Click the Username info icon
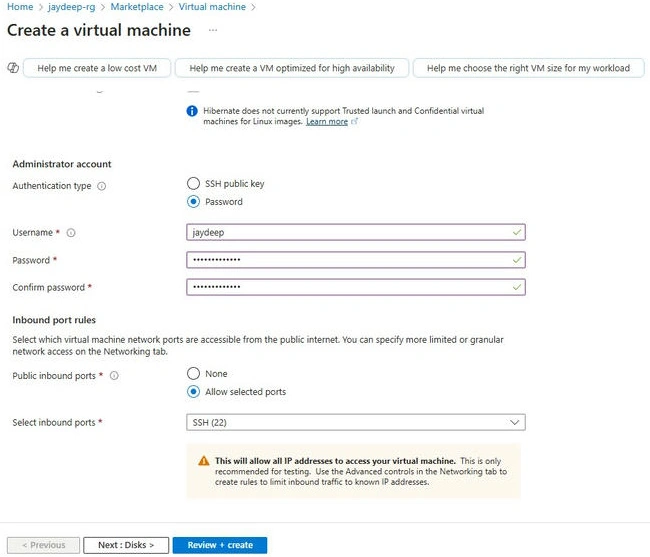This screenshot has height=557, width=650. coord(71,233)
